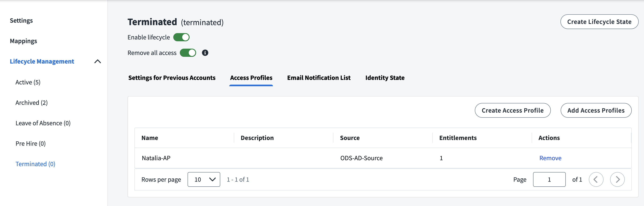Toggle the Enable lifecycle switch
Screen dimensions: 644x206
pyautogui.click(x=181, y=37)
